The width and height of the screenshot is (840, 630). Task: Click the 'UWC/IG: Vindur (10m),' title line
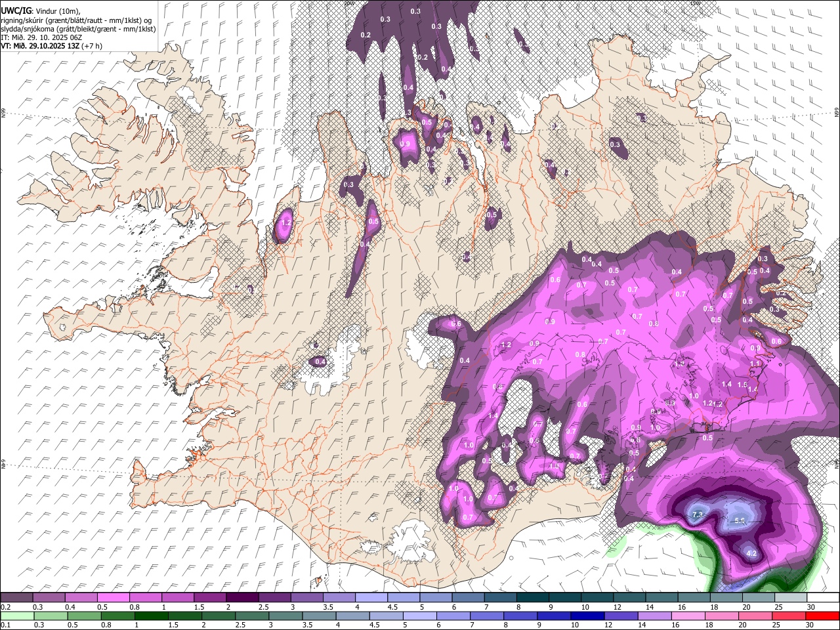click(x=39, y=10)
